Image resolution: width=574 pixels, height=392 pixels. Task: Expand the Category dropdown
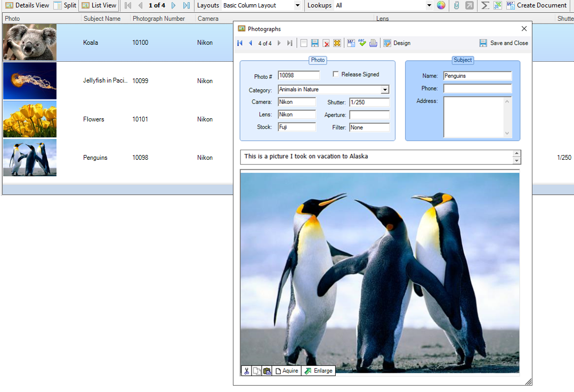coord(385,89)
